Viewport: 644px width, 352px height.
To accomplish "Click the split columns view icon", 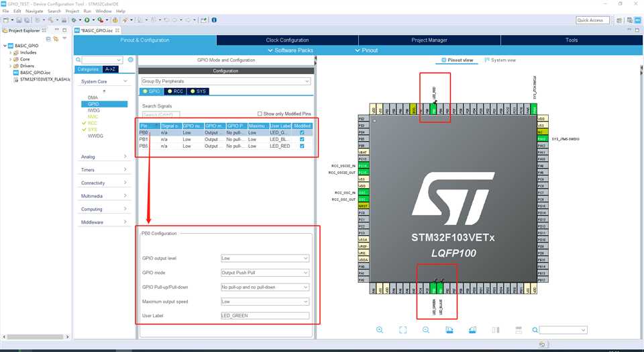I will pos(496,330).
